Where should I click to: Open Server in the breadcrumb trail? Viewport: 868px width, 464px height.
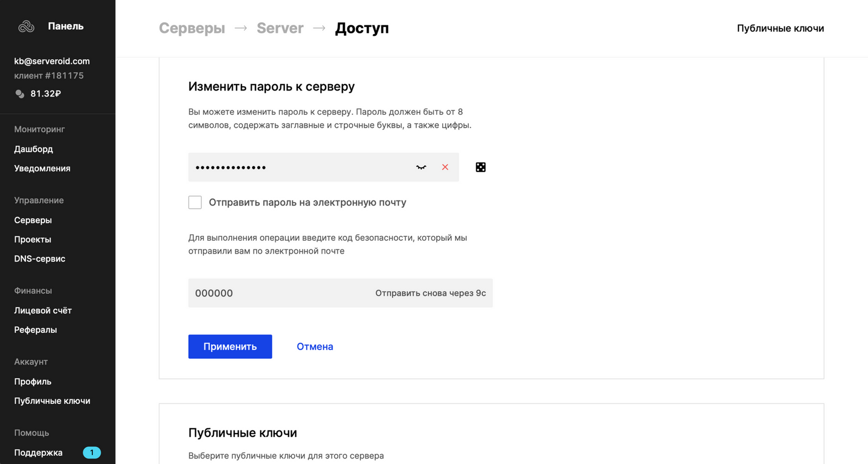tap(280, 28)
